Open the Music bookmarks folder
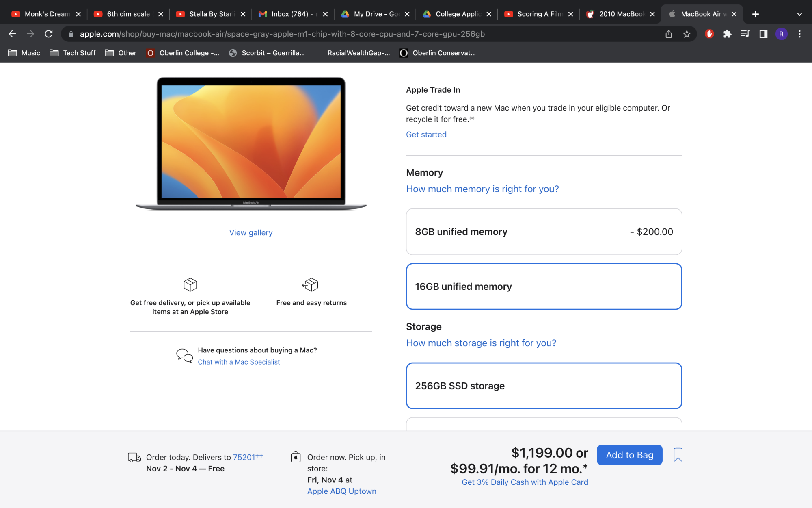The height and width of the screenshot is (508, 812). tap(24, 53)
